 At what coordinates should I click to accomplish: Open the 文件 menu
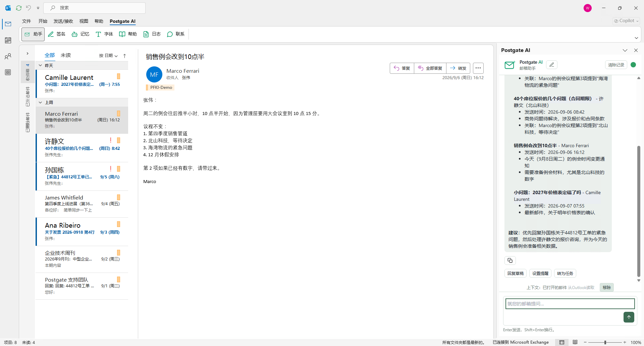pyautogui.click(x=26, y=21)
